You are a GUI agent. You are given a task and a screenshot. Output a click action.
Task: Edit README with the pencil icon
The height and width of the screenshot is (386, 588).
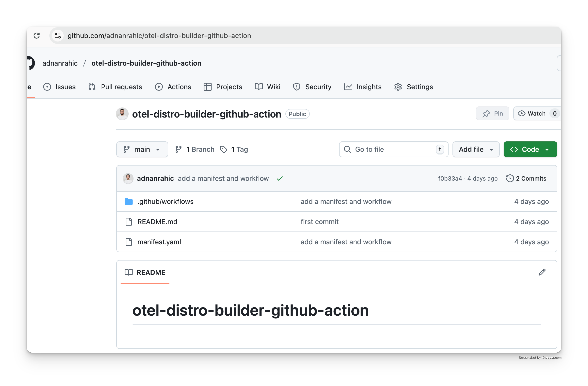542,272
